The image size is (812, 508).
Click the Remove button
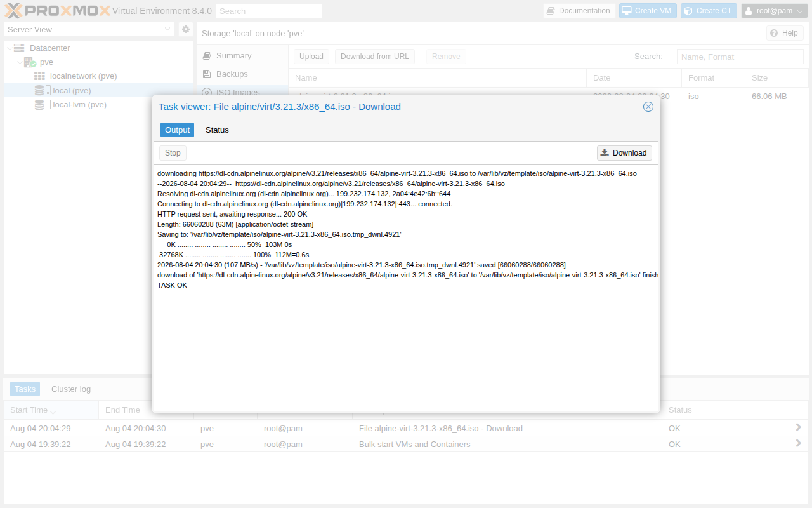[446, 57]
